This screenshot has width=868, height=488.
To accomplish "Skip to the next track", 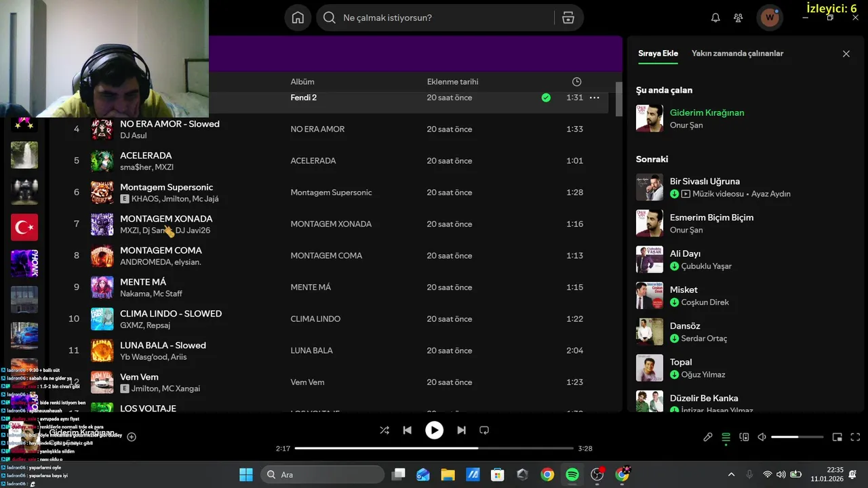I will tap(461, 430).
